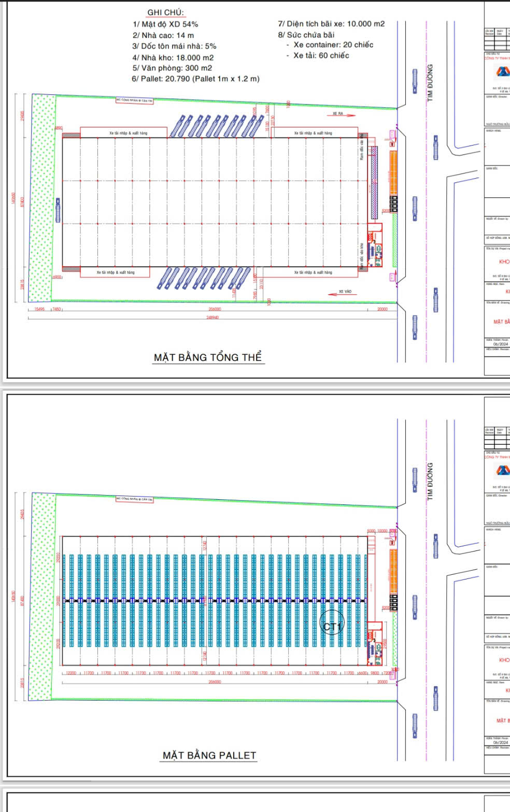510x812 pixels.
Task: Click the 06/2024 date in upper title block
Action: 500,344
